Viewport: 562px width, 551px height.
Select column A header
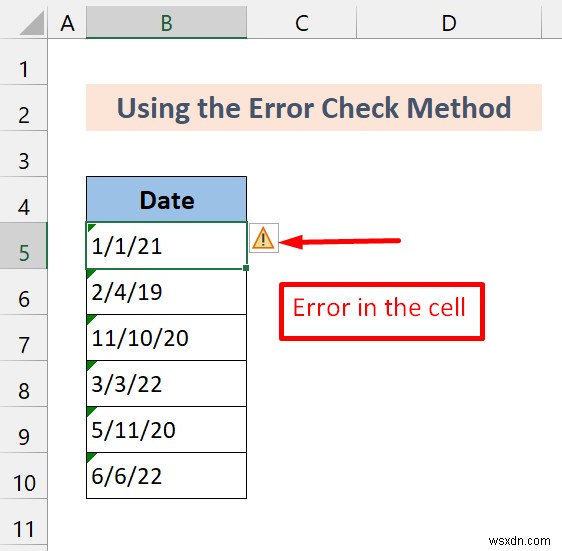click(67, 23)
